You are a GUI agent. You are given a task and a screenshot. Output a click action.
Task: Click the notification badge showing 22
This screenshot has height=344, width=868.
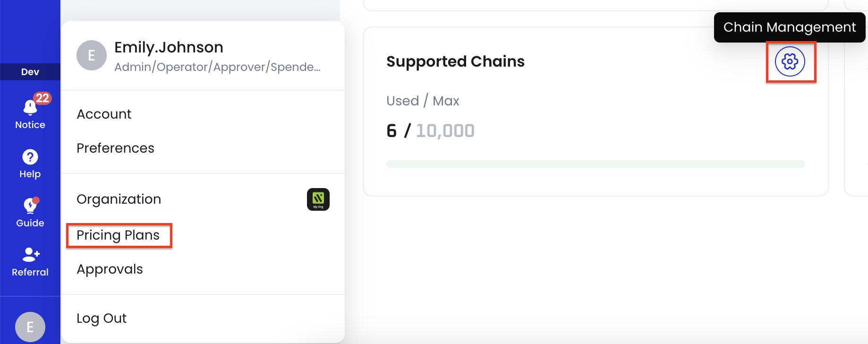tap(42, 98)
